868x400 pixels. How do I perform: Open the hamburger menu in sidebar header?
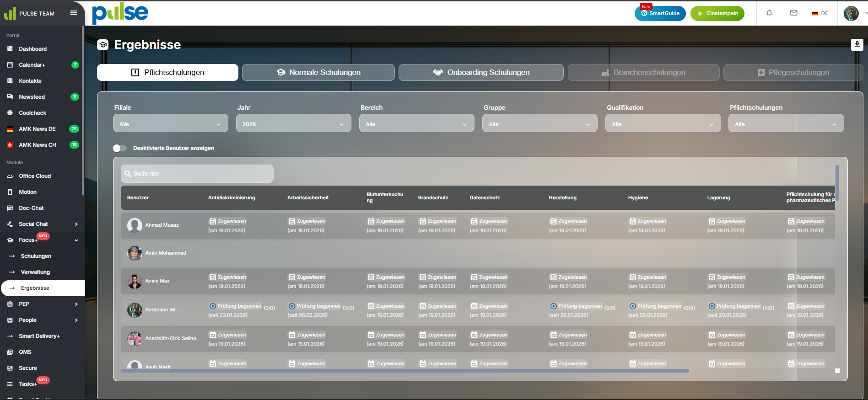pyautogui.click(x=73, y=13)
